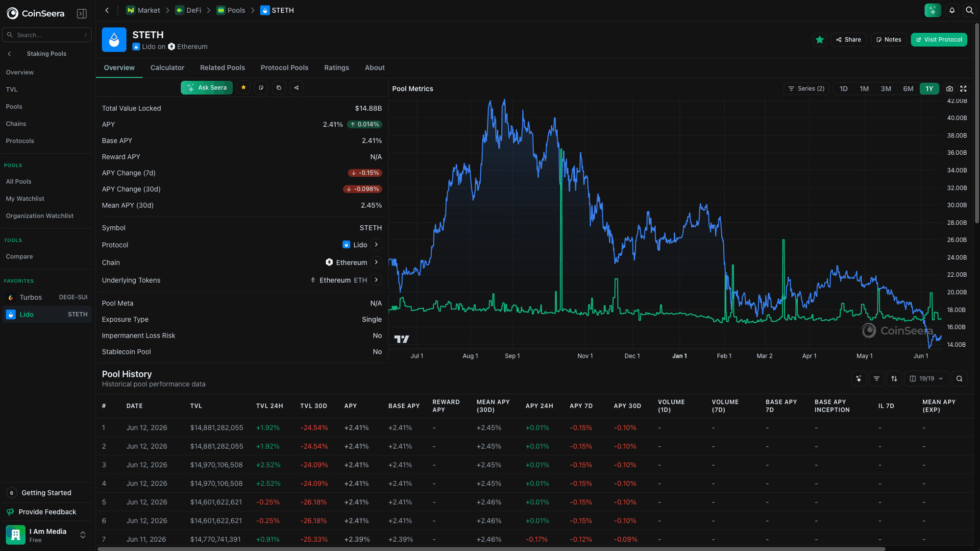Expand the Lido protocol chevron
Image resolution: width=980 pixels, height=551 pixels.
[x=376, y=244]
